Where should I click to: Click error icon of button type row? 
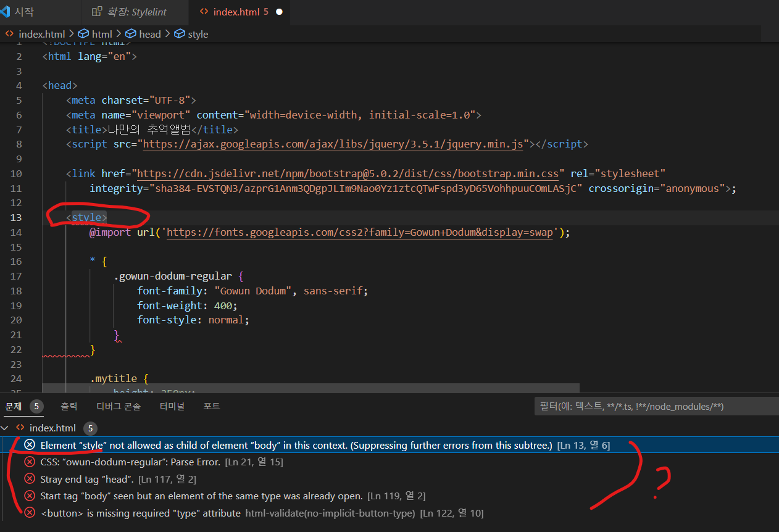pos(29,513)
